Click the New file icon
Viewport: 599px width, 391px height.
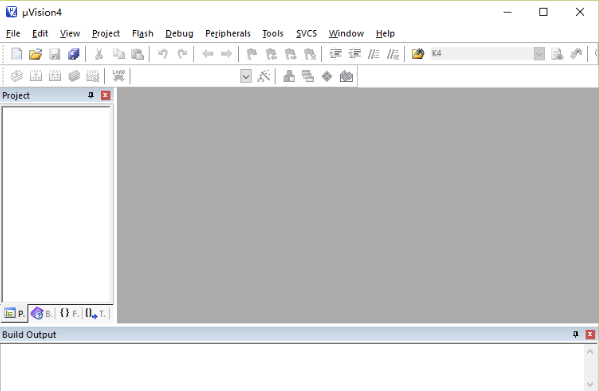16,54
